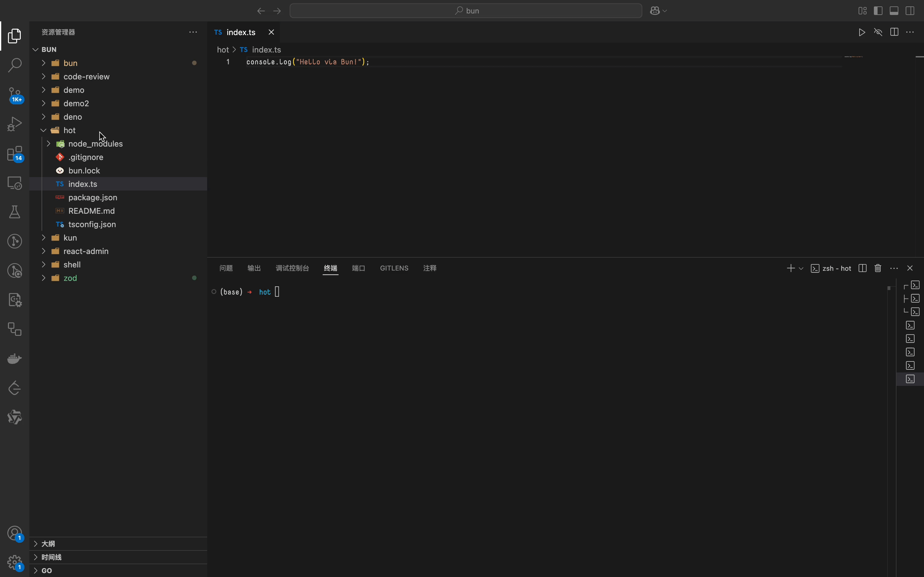Expand the 大纲 outline section
Screen dimensions: 924x577
48,543
